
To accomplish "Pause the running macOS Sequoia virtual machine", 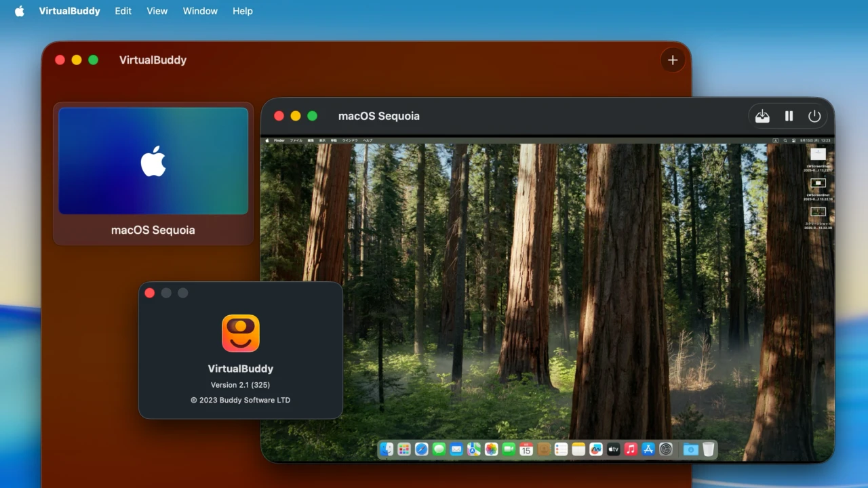I will pos(789,116).
